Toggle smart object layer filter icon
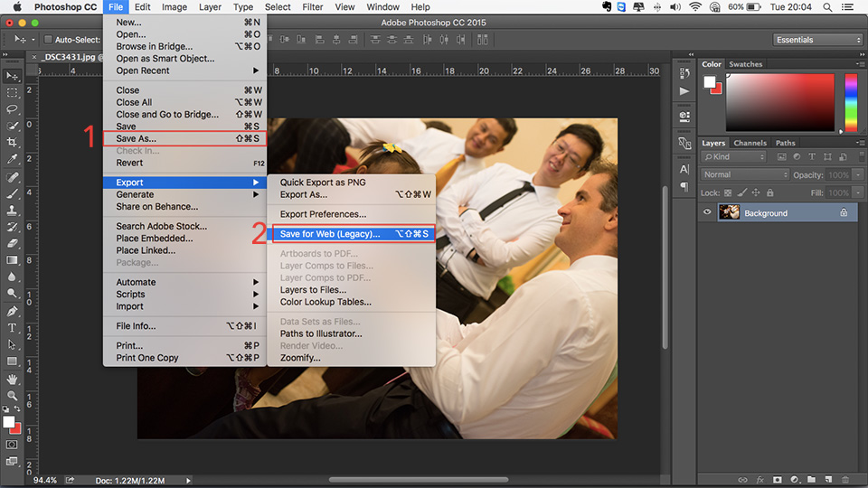Image resolution: width=868 pixels, height=488 pixels. coord(843,157)
